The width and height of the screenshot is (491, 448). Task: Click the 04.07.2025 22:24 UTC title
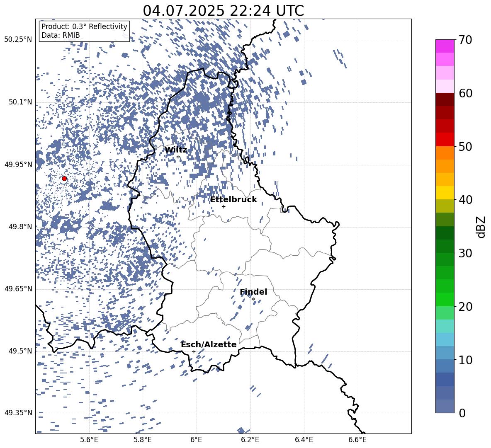[x=224, y=11]
